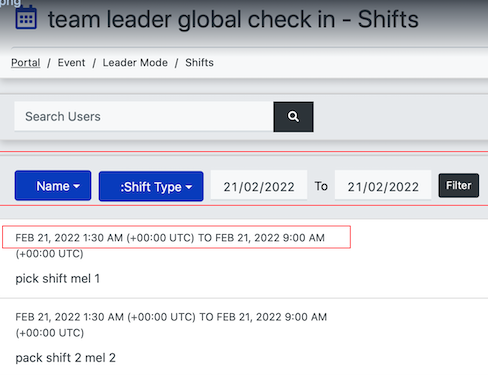Click the To label between dates
This screenshot has height=375, width=488.
[321, 186]
